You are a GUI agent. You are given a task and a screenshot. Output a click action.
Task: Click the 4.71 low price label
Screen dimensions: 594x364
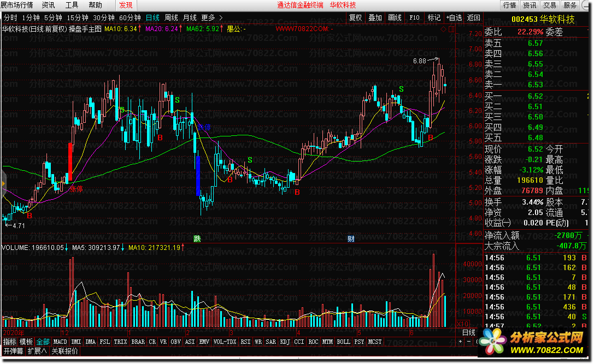pos(19,226)
